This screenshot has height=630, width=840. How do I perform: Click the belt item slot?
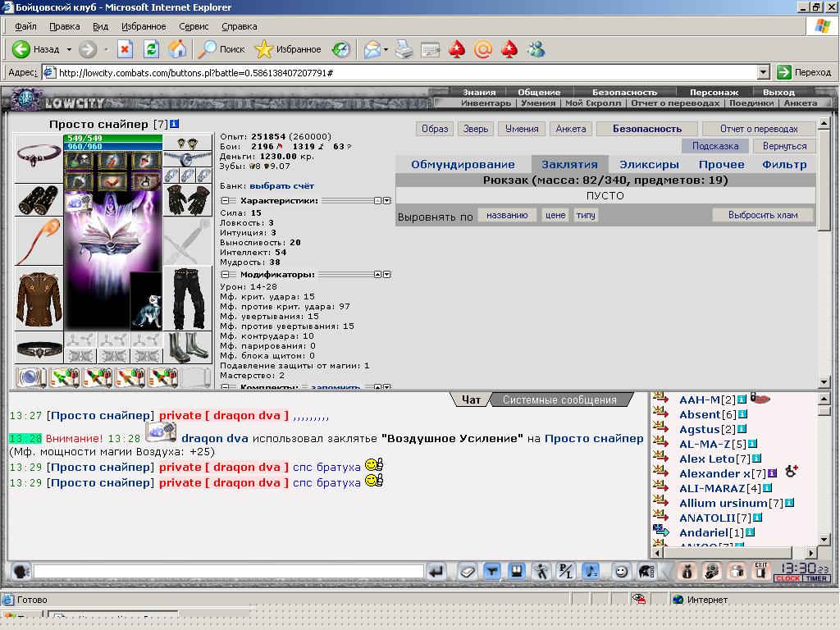click(x=39, y=348)
